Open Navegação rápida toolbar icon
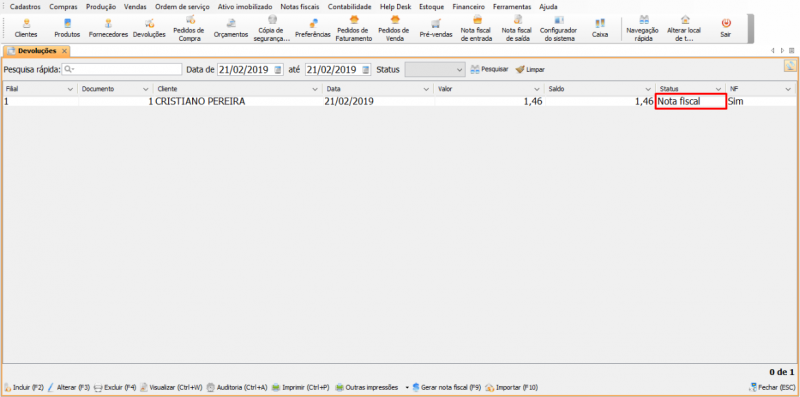Viewport: 800px width, 397px height. point(643,29)
